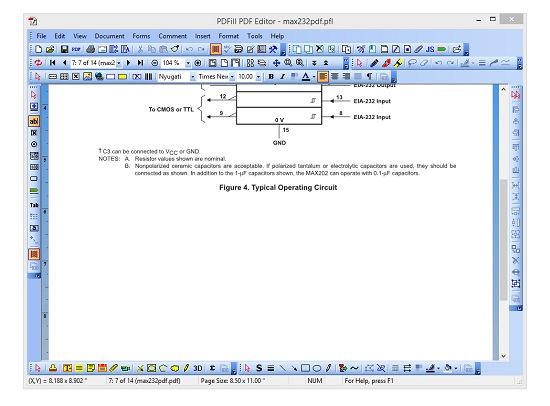Click vertical scrollbar up arrow
The image size is (550, 406).
click(x=503, y=89)
